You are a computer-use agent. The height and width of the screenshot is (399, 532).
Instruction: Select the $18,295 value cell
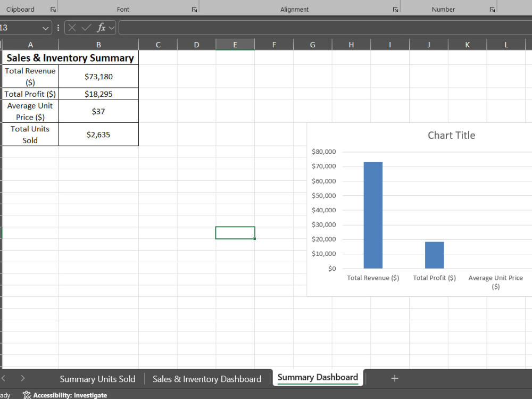(x=98, y=94)
